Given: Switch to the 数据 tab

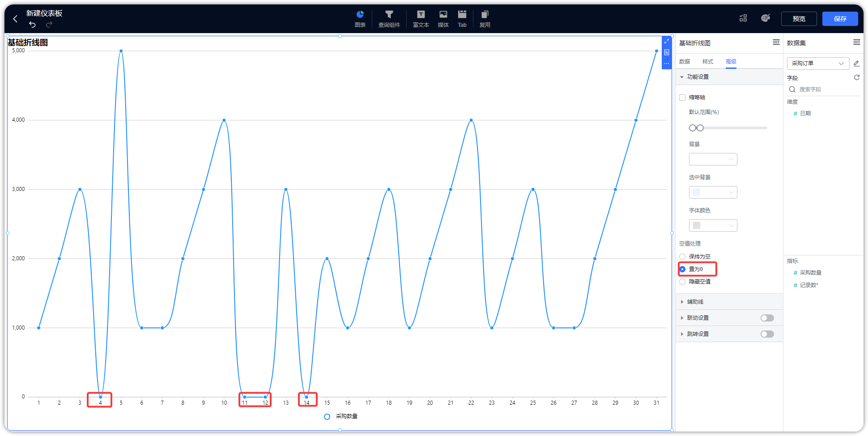Looking at the screenshot, I should click(685, 62).
